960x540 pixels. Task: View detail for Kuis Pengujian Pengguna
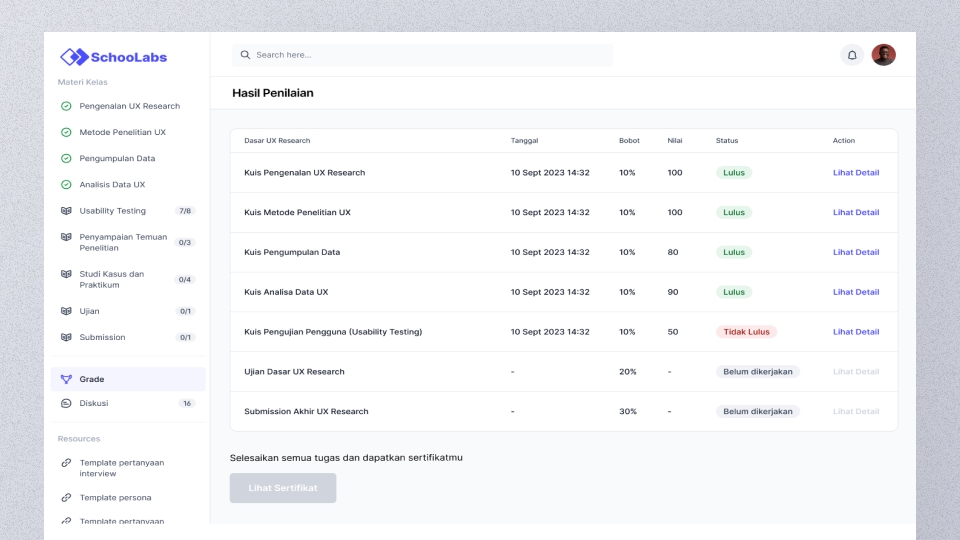[856, 332]
